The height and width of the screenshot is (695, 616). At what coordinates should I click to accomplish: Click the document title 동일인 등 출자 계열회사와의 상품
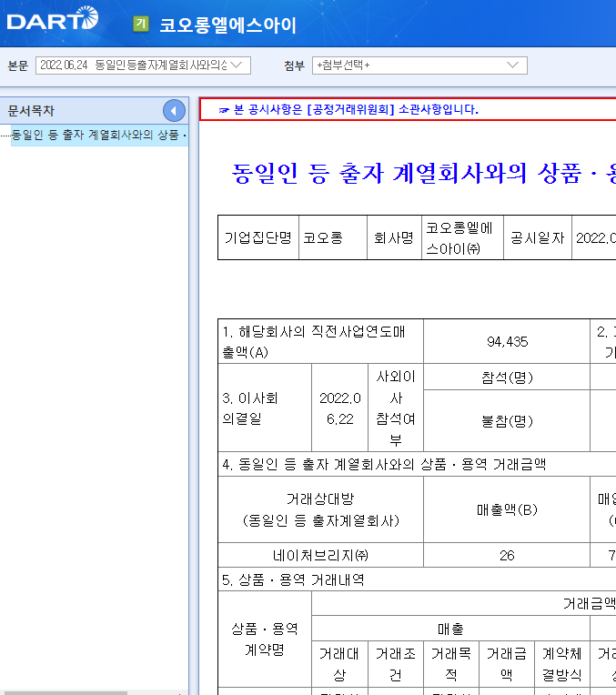[423, 173]
